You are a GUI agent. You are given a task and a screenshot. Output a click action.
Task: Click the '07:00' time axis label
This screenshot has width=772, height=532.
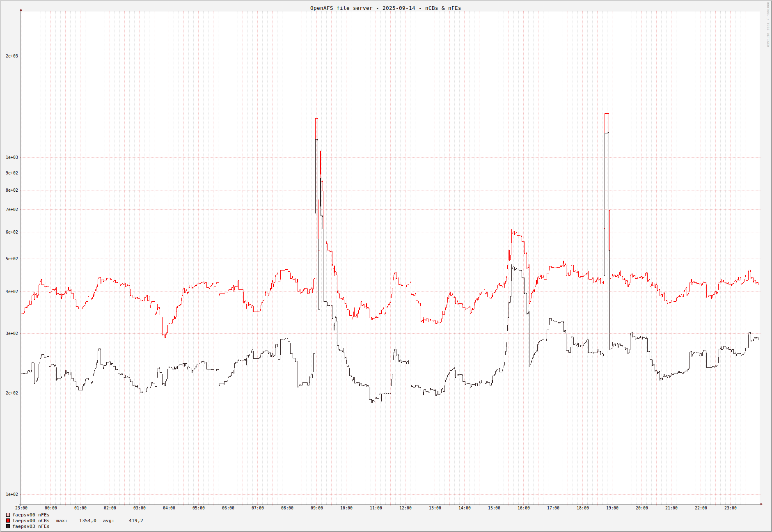[258, 508]
